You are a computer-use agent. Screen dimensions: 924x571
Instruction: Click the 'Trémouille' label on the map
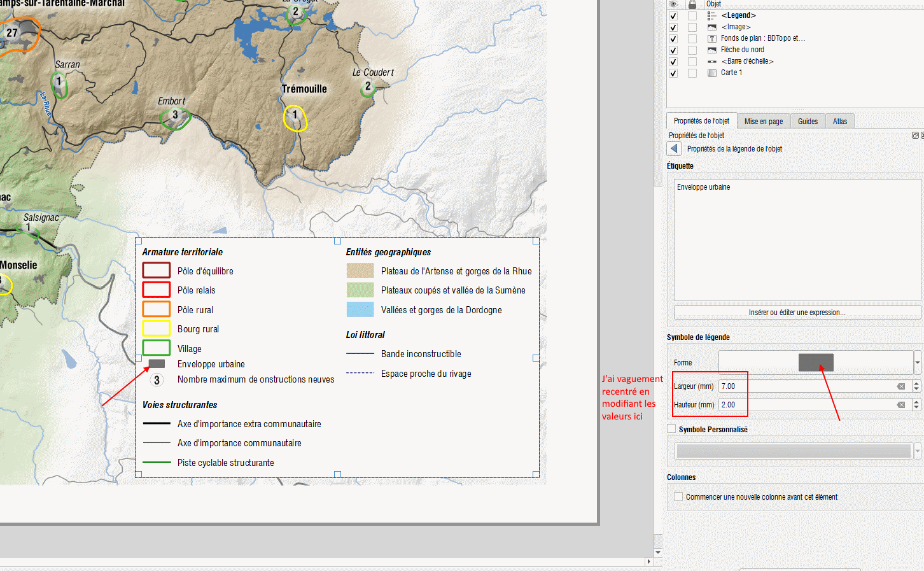point(304,89)
